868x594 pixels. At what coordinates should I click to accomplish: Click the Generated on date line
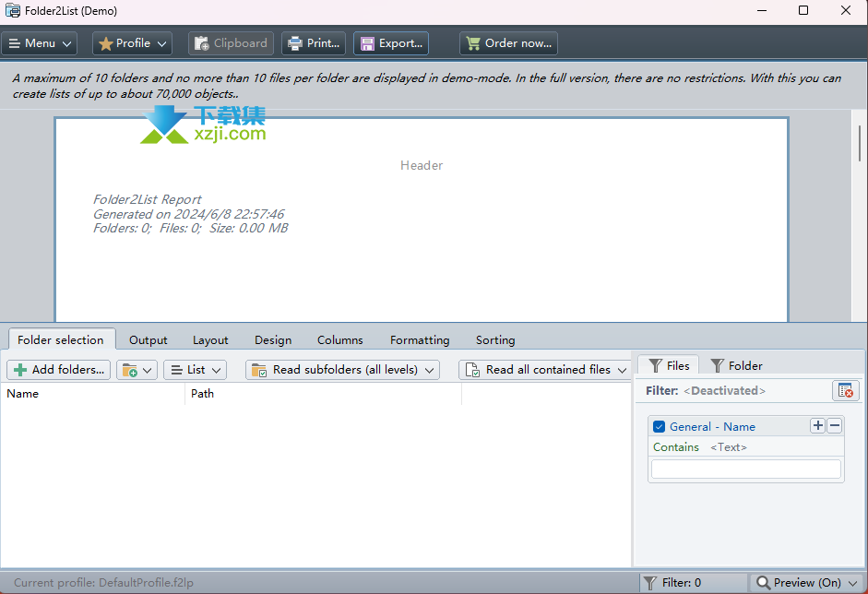(x=188, y=214)
